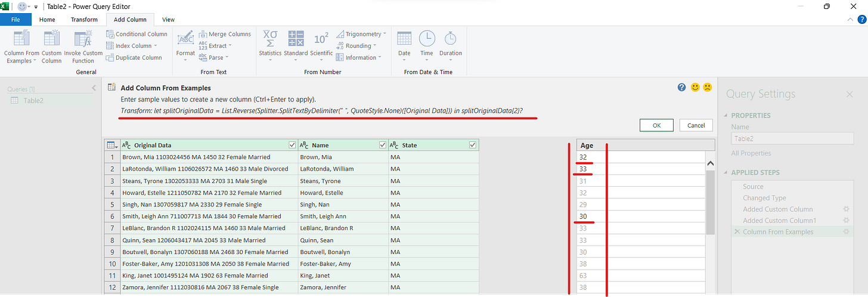The image size is (868, 297).
Task: Click the Age cell showing 29
Action: click(x=641, y=205)
